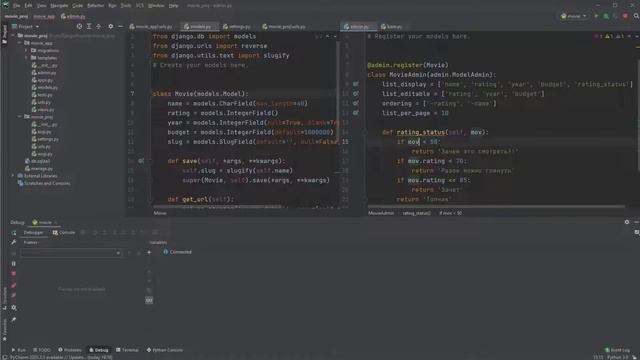Image resolution: width=640 pixels, height=360 pixels.
Task: Collapse the inner movie_proj folder
Action: (20, 117)
